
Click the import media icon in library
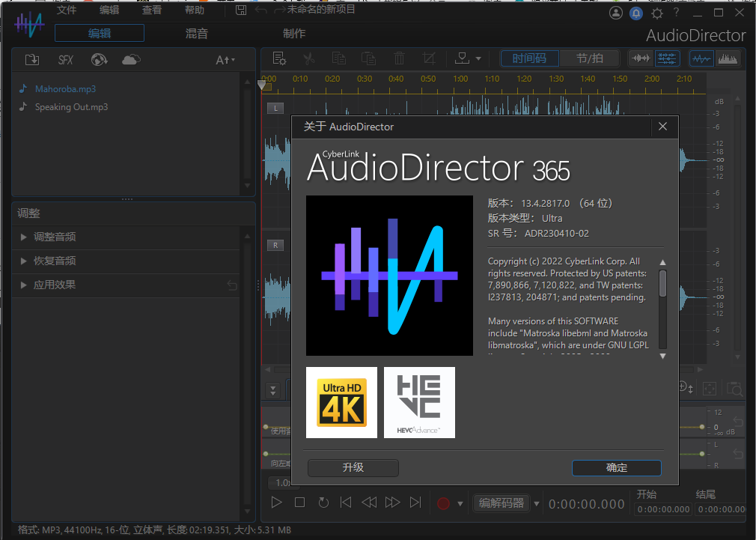[32, 60]
